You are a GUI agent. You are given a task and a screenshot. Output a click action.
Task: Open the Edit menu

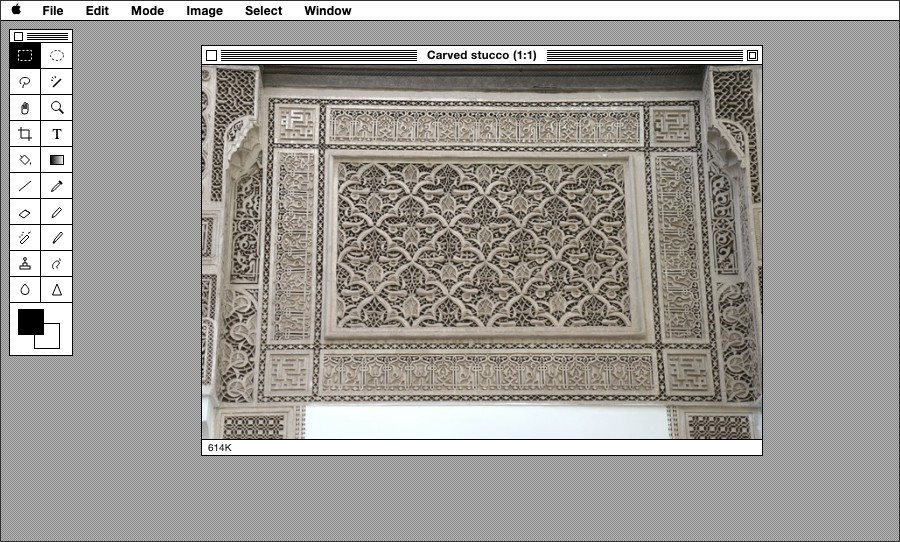click(97, 10)
